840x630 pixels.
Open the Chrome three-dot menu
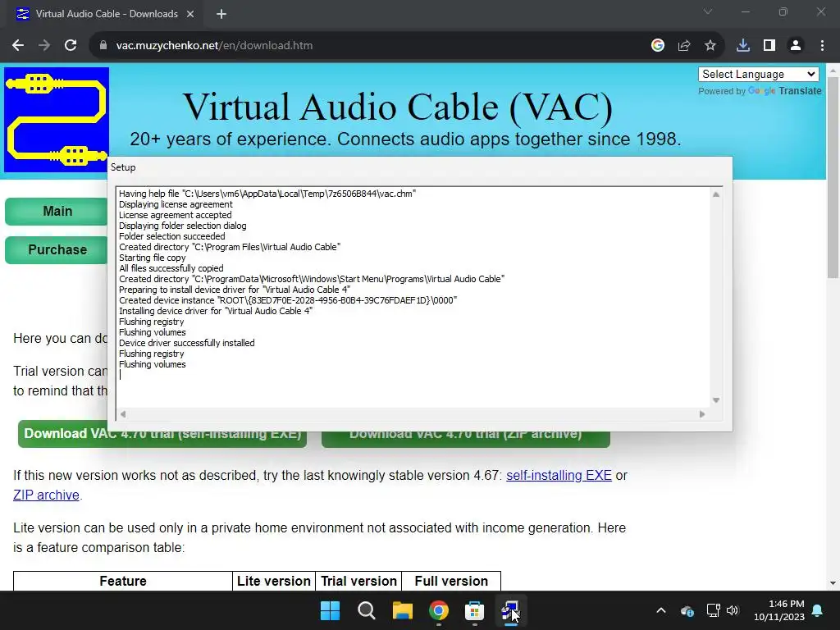(x=822, y=46)
